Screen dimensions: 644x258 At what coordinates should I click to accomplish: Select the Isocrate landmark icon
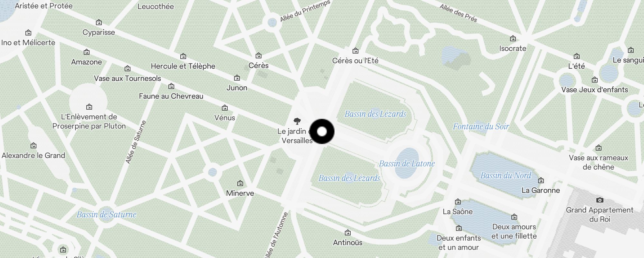513,38
